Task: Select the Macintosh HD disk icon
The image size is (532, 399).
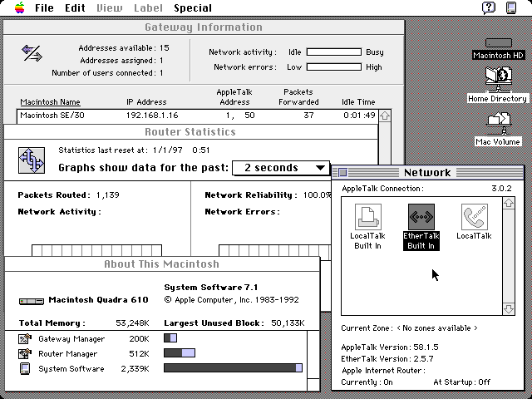Action: (x=499, y=43)
